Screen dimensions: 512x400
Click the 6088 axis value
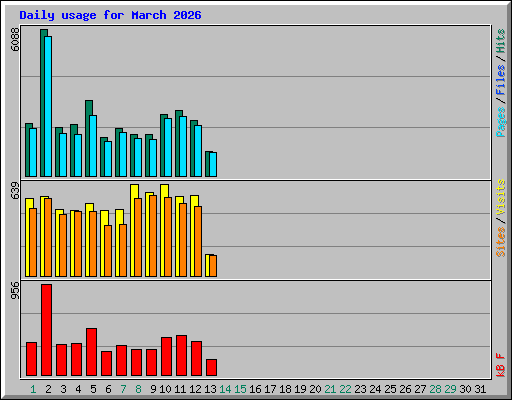pyautogui.click(x=15, y=40)
